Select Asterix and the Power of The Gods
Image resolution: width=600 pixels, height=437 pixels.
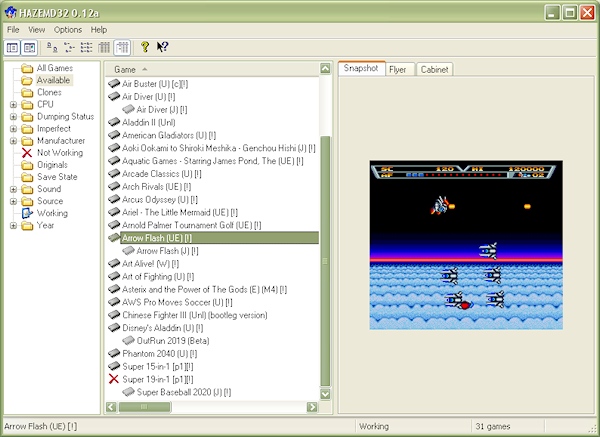point(204,290)
